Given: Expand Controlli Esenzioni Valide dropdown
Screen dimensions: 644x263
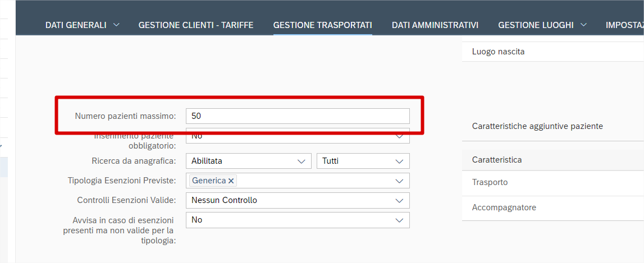Looking at the screenshot, I should pyautogui.click(x=399, y=200).
